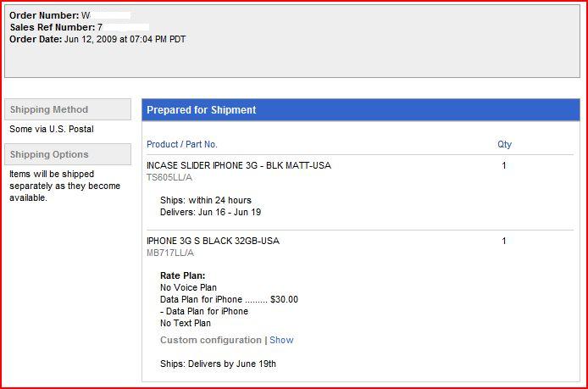Click the Show custom configuration link
Image resolution: width=588 pixels, height=389 pixels.
click(281, 340)
